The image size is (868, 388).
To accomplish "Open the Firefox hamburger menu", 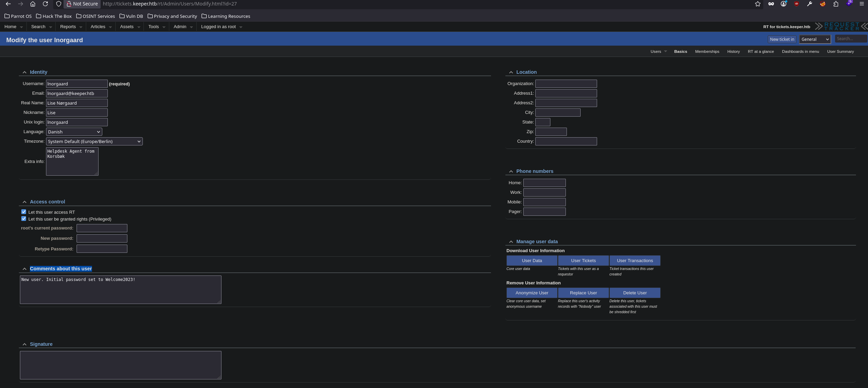I will click(x=861, y=4).
